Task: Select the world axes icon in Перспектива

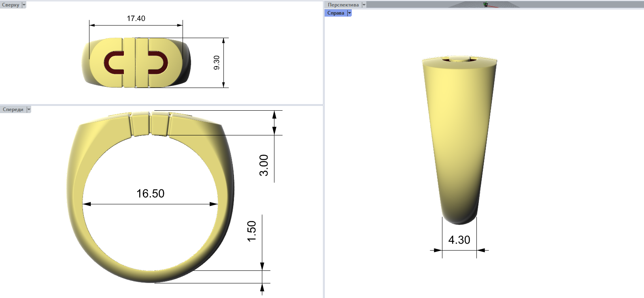Action: click(x=486, y=5)
